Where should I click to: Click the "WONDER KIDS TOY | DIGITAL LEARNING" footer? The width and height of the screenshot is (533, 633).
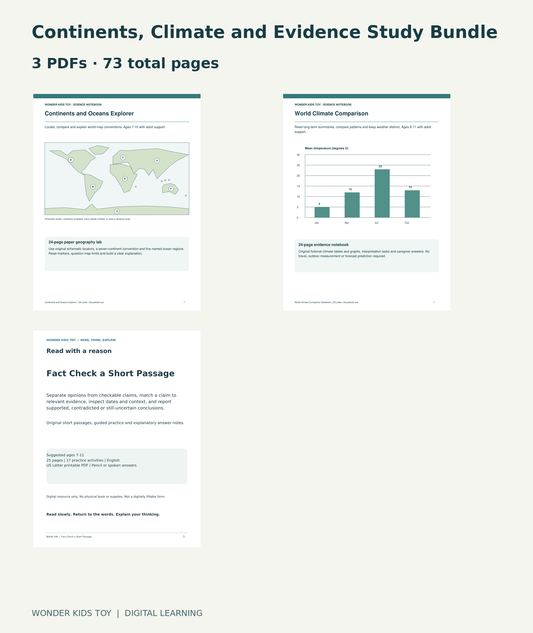117,613
